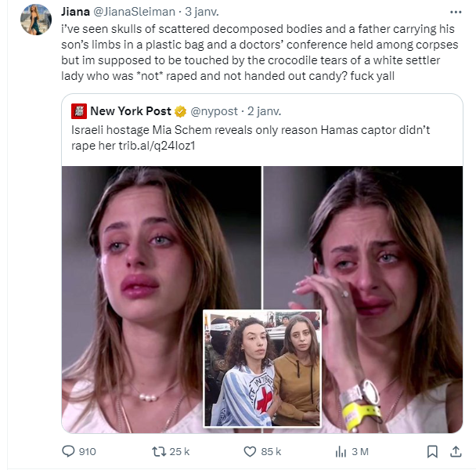The width and height of the screenshot is (476, 470).
Task: Open the New York Post logo avatar
Action: (x=78, y=110)
